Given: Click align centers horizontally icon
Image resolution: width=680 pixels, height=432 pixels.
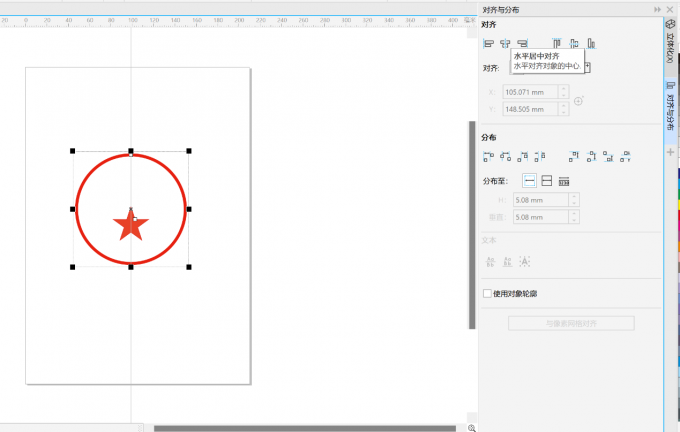Looking at the screenshot, I should 506,43.
